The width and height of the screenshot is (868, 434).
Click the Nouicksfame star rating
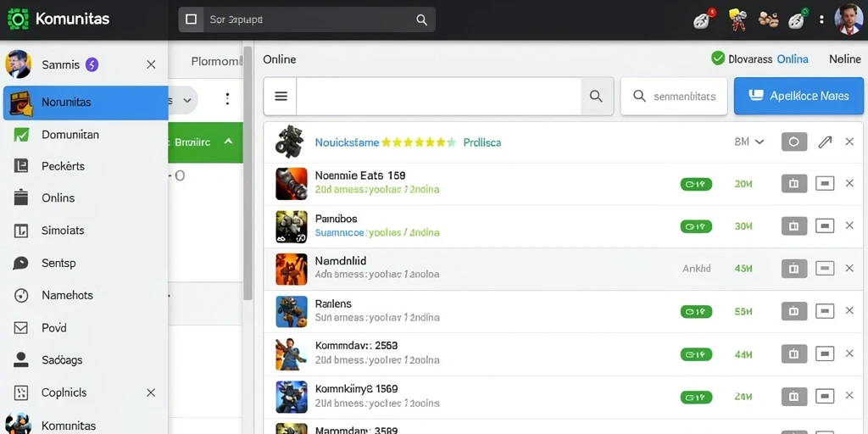coord(419,142)
